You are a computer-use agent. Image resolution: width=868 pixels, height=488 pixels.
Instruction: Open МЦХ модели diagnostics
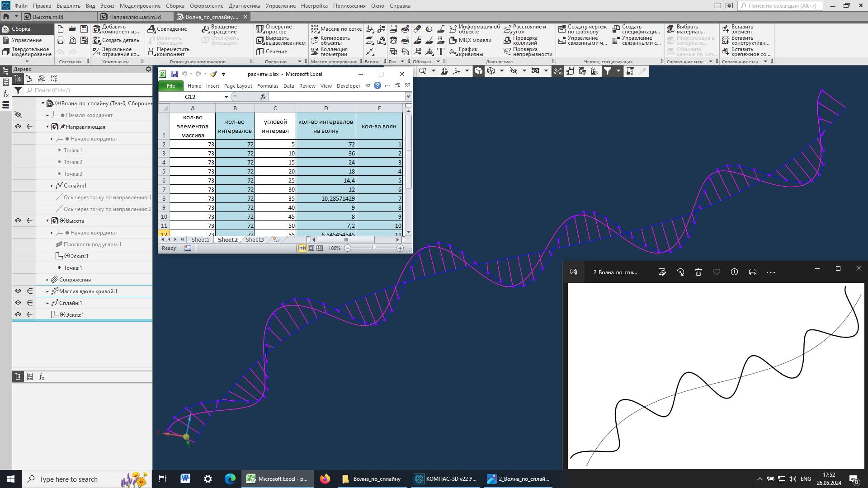[x=470, y=40]
